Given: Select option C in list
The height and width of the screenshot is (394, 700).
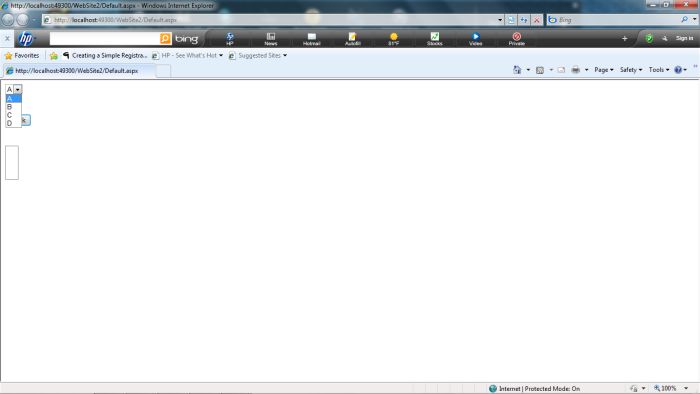Looking at the screenshot, I should click(13, 115).
